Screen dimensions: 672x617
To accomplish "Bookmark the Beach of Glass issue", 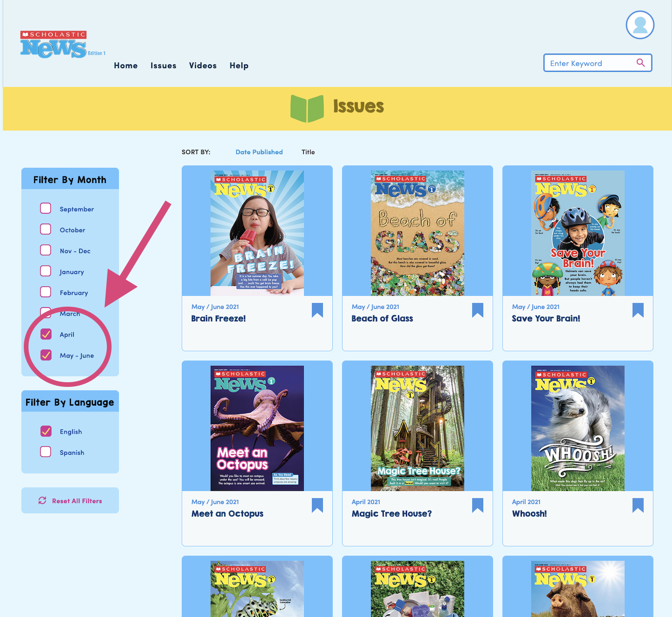I will point(477,310).
